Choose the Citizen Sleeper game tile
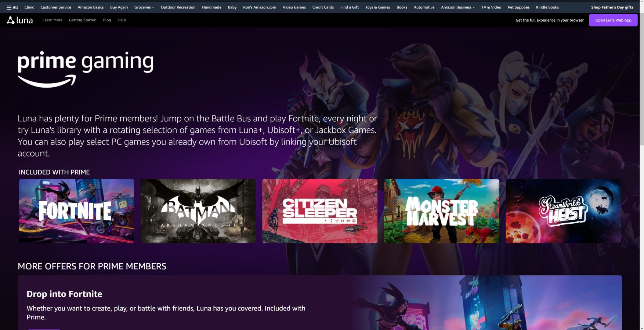This screenshot has width=644, height=330. 320,211
